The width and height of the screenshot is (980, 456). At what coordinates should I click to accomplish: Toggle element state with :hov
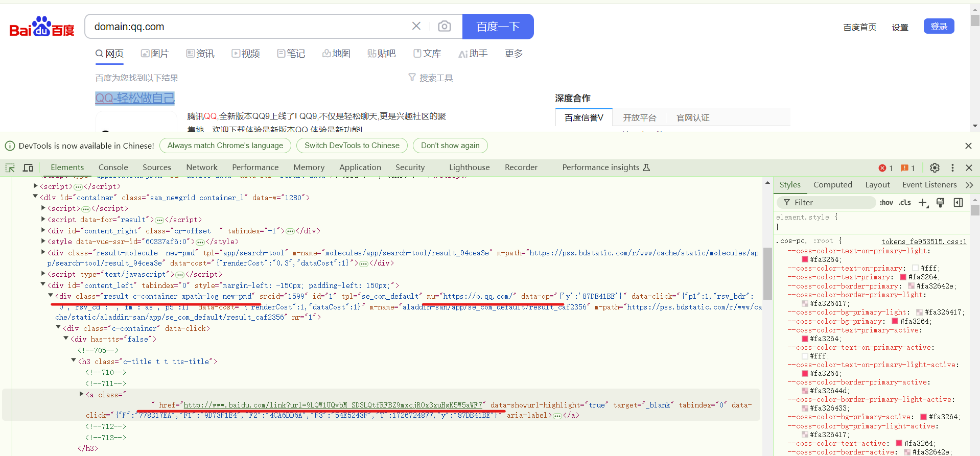(886, 203)
